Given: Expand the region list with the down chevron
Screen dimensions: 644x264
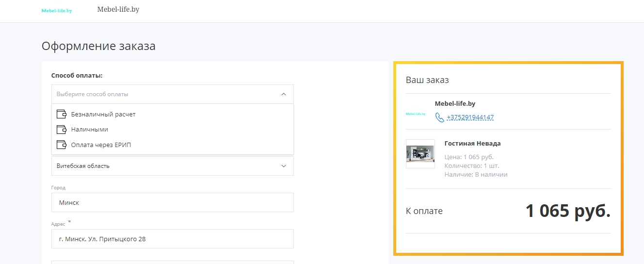Looking at the screenshot, I should (x=284, y=166).
